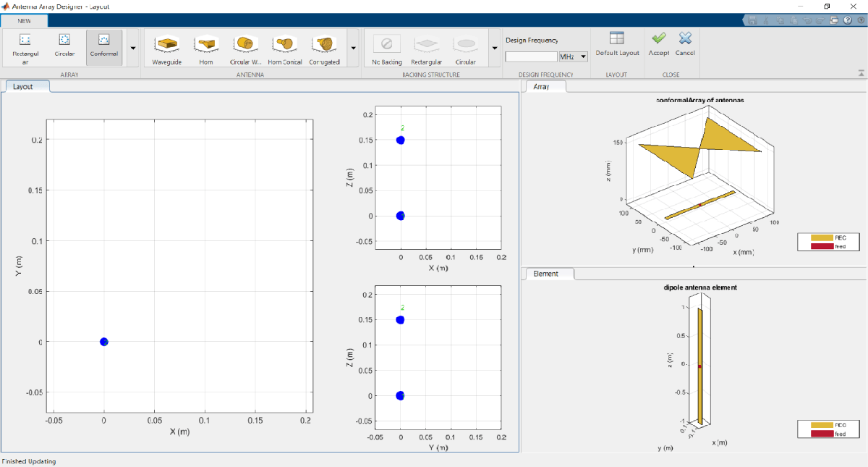Viewport: 868px width, 467px height.
Task: Switch to the Layout document tab
Action: (x=27, y=86)
